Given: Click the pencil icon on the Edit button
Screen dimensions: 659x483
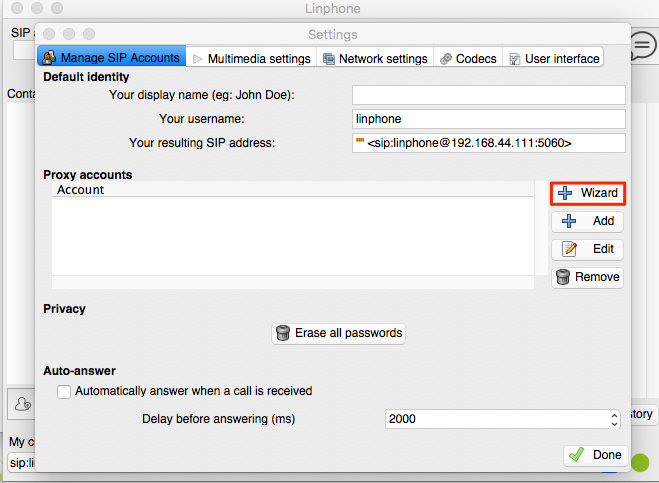Looking at the screenshot, I should pyautogui.click(x=570, y=249).
